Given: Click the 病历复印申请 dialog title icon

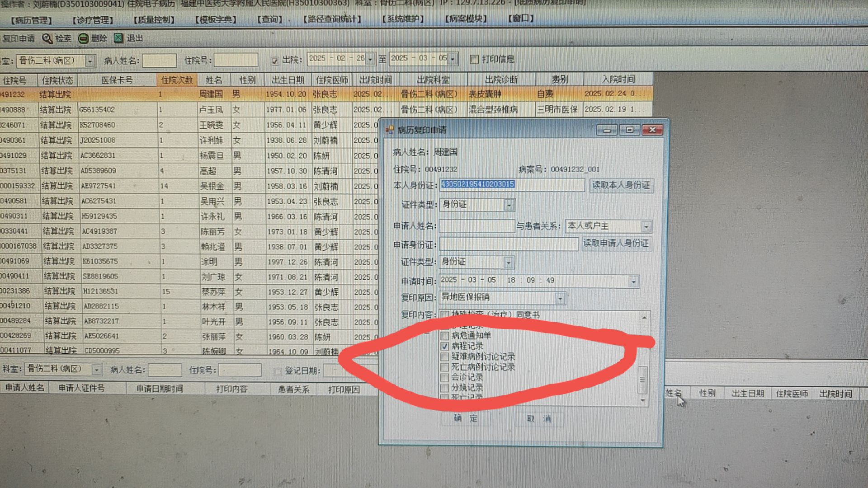Looking at the screenshot, I should (389, 130).
